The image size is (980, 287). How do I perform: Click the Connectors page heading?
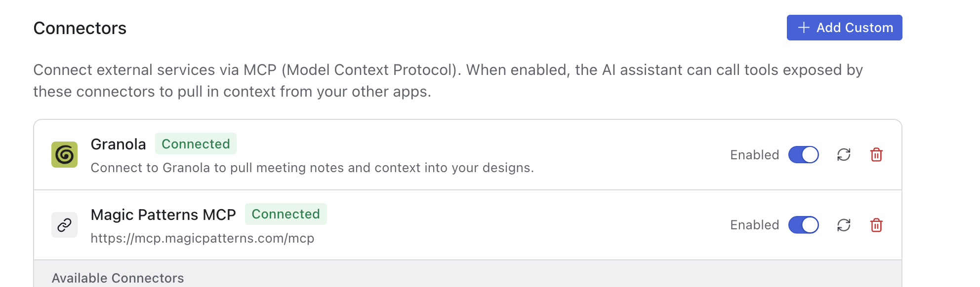pyautogui.click(x=80, y=29)
